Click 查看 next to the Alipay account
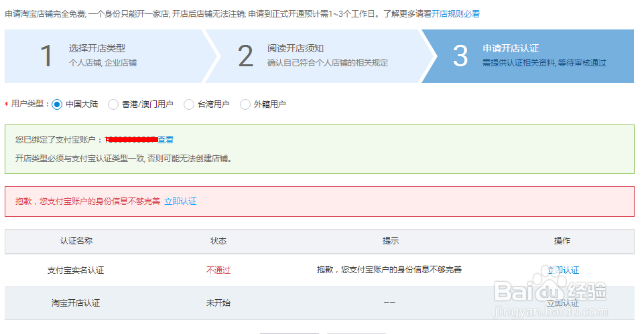The height and width of the screenshot is (334, 644). [166, 140]
